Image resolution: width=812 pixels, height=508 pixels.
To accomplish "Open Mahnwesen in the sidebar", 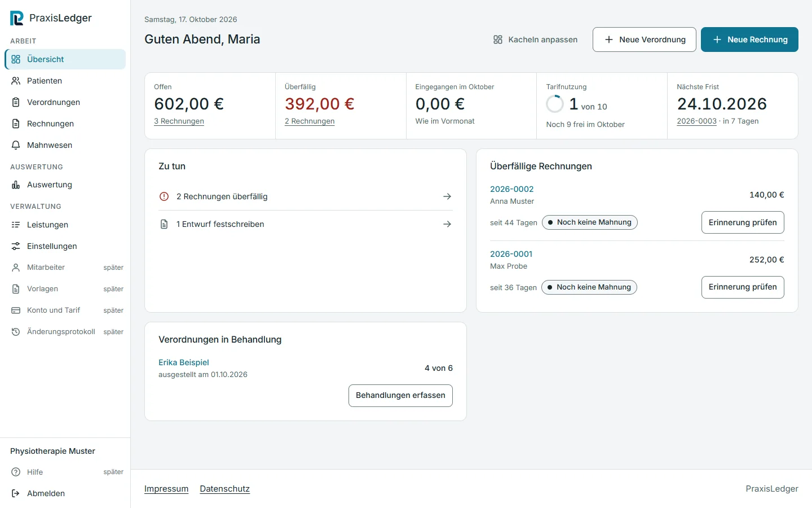I will tap(65, 145).
